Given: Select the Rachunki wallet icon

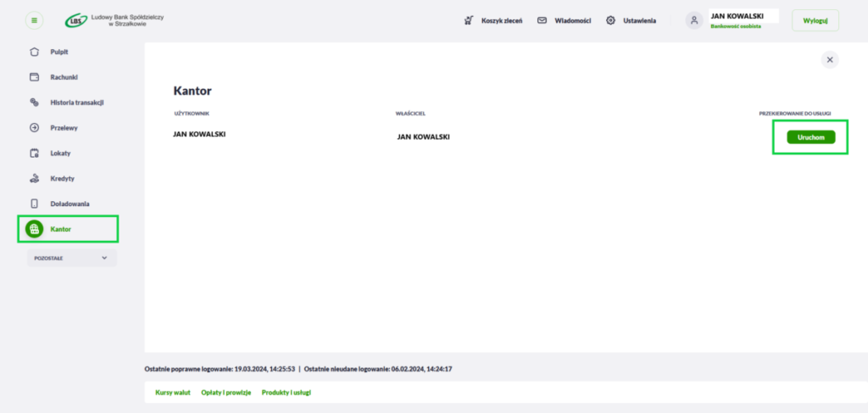Looking at the screenshot, I should 34,77.
